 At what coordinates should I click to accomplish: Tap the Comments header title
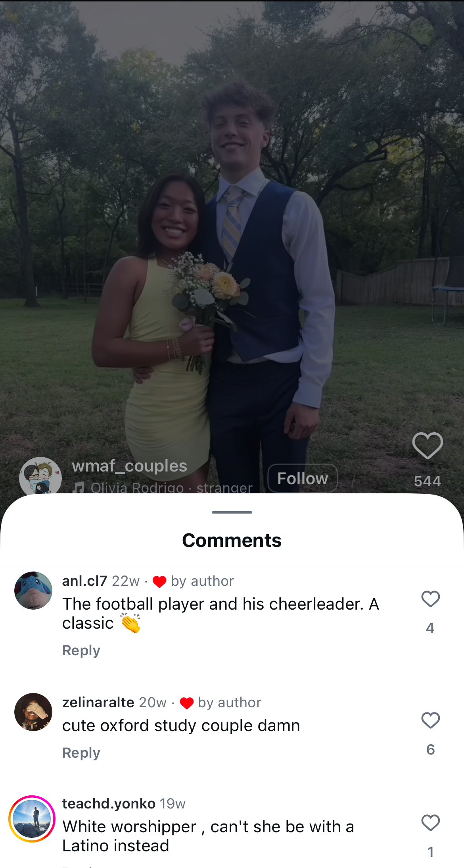232,541
